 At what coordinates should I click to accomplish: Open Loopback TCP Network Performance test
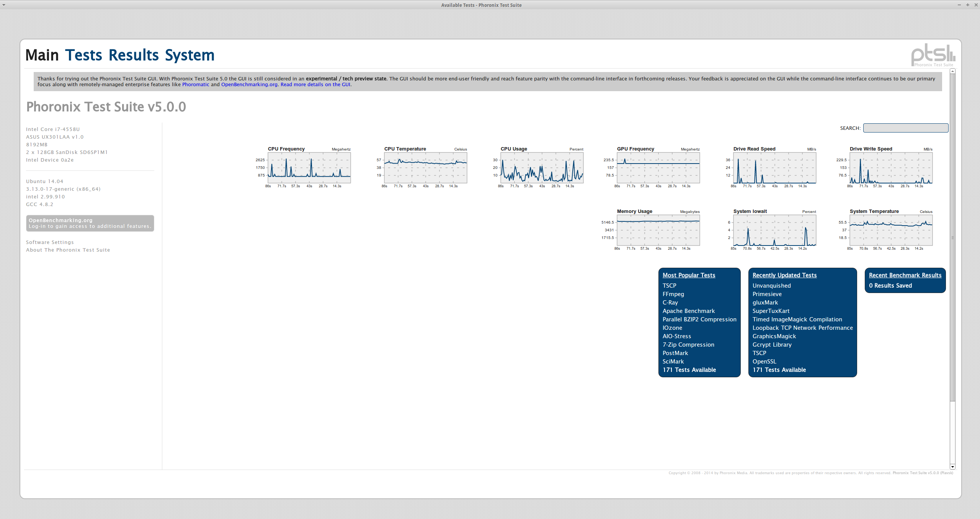pos(802,328)
